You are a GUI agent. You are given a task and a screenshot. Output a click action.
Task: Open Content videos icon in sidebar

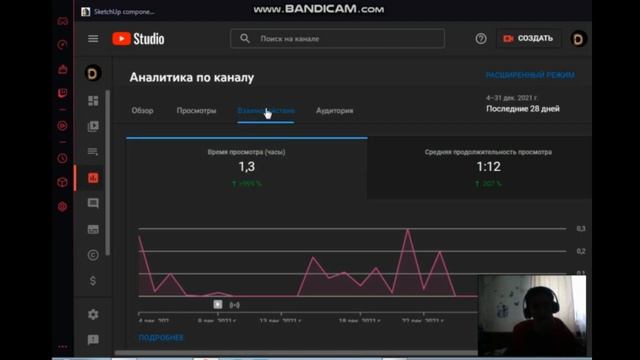pyautogui.click(x=93, y=126)
